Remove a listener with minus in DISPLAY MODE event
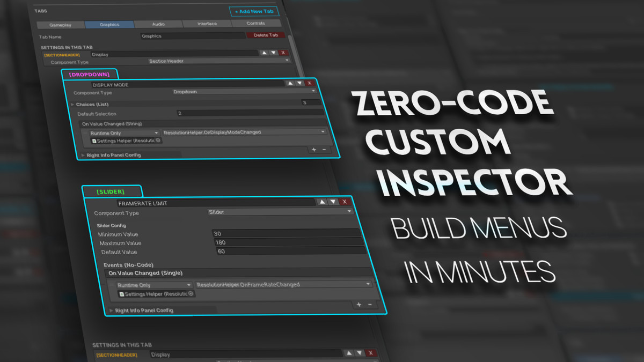Screen dimensions: 644x362 324,149
